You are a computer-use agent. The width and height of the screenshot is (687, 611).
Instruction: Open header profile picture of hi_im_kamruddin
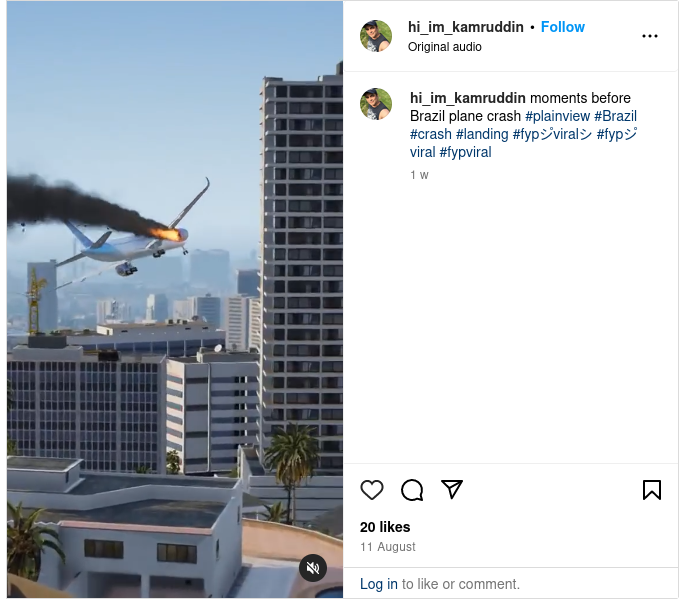click(x=375, y=35)
